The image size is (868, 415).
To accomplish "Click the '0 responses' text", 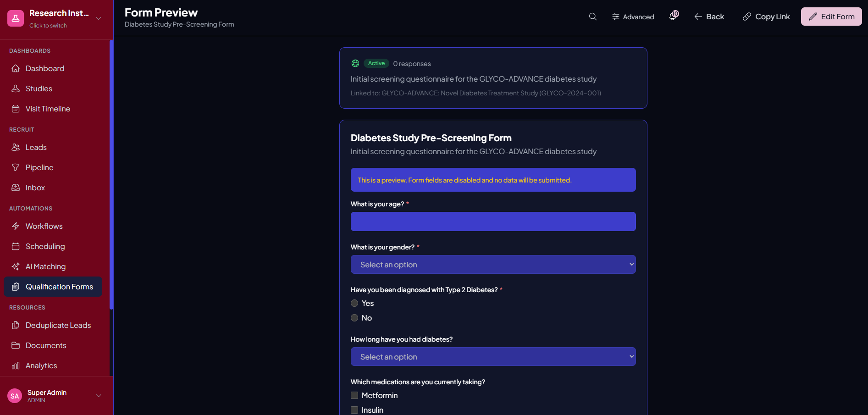I will point(412,64).
